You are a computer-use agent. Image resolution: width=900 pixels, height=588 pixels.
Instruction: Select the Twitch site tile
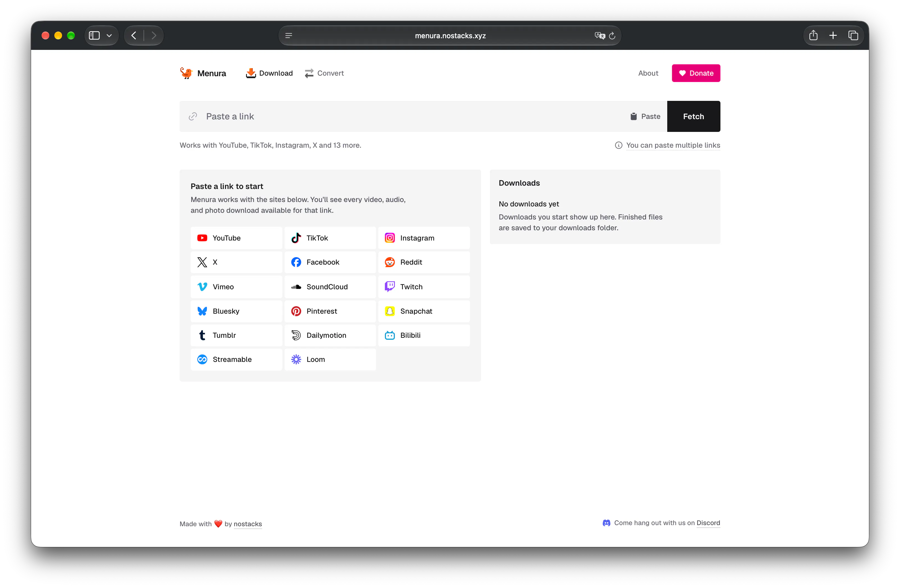pyautogui.click(x=424, y=287)
